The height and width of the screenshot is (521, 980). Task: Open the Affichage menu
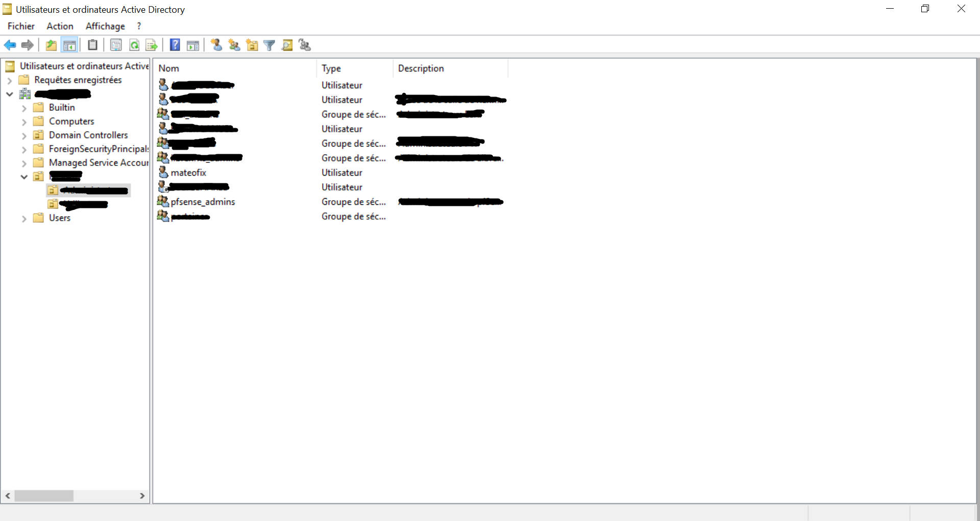[x=105, y=26]
